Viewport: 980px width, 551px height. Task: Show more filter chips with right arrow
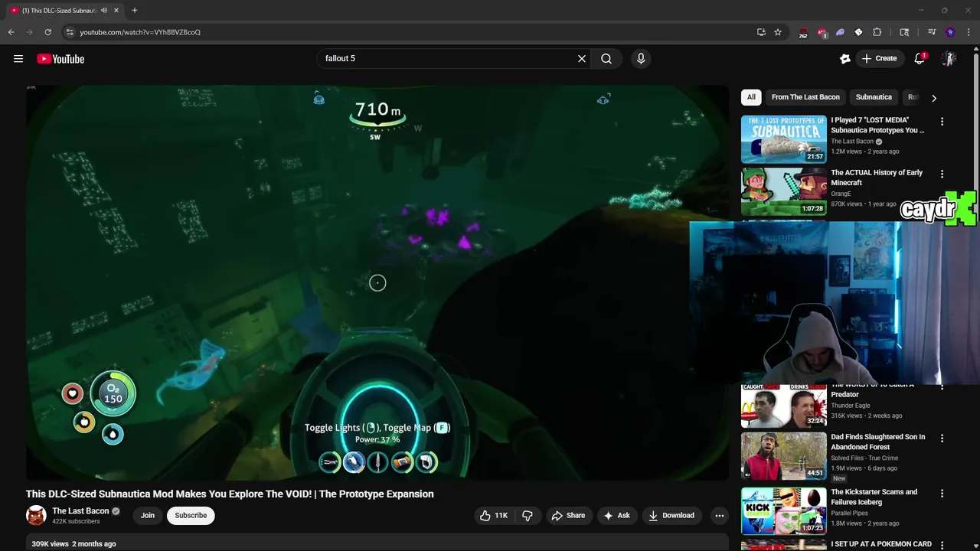coord(933,97)
